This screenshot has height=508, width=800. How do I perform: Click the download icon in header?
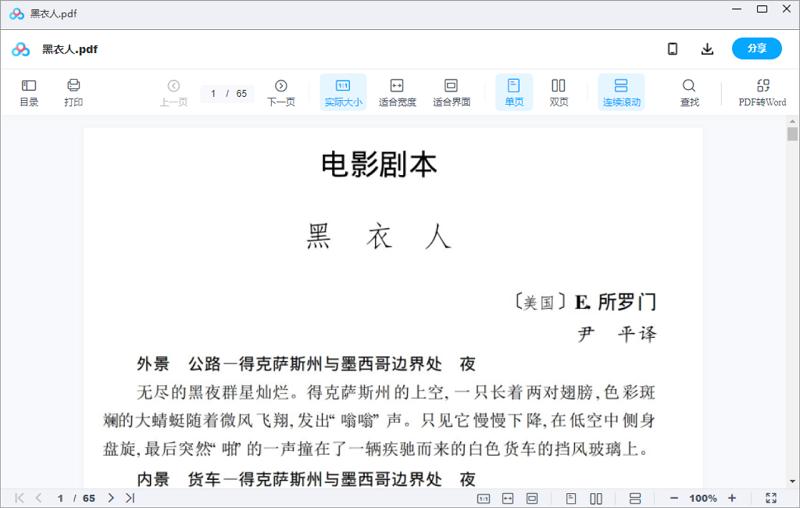pyautogui.click(x=707, y=49)
